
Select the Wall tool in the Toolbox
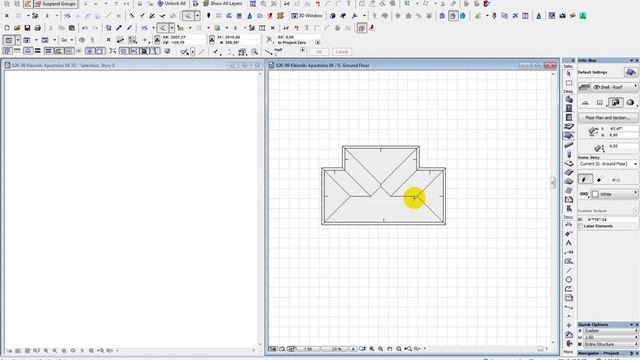[569, 99]
